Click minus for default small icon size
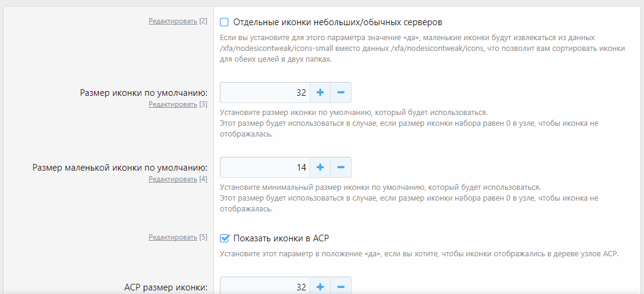 tap(341, 168)
